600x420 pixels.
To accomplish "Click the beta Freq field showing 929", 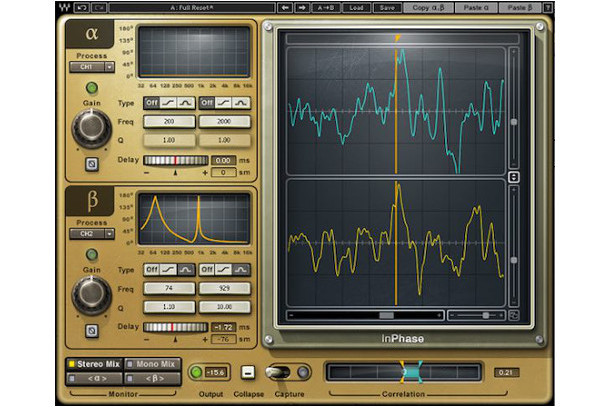I will click(x=225, y=288).
